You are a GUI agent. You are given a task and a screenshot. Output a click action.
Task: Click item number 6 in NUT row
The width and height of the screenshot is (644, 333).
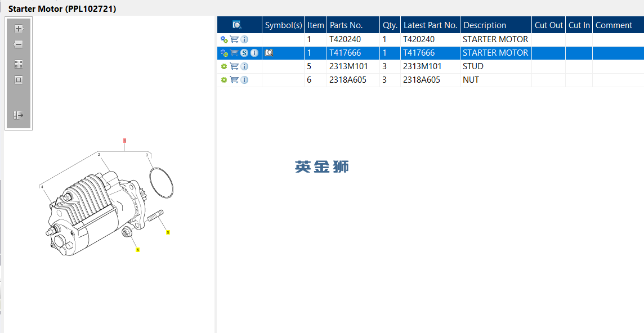click(x=309, y=80)
